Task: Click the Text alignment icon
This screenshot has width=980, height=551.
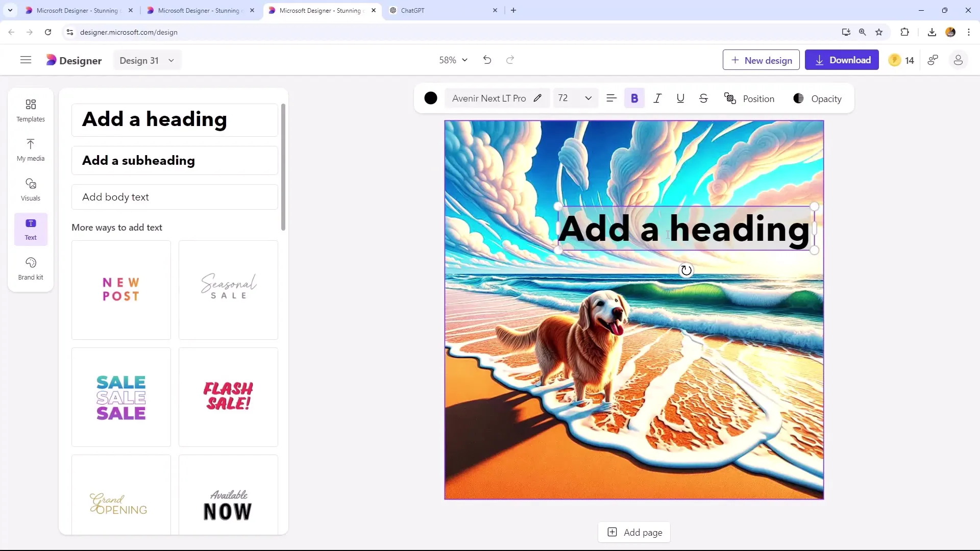Action: (x=612, y=99)
